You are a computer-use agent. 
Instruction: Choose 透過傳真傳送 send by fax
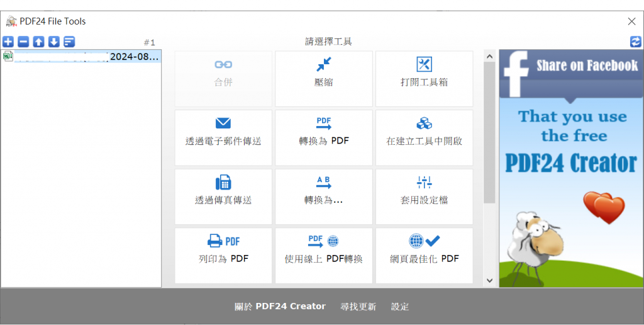point(223,197)
